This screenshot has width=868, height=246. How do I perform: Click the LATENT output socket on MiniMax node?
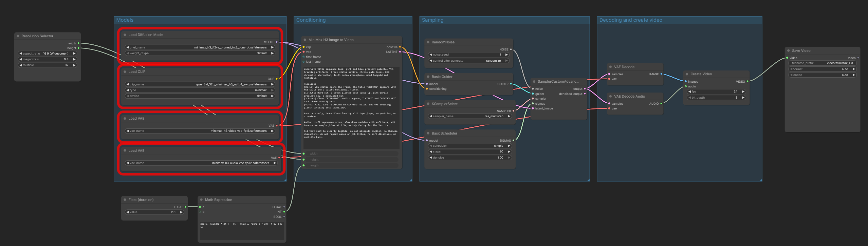click(x=400, y=52)
